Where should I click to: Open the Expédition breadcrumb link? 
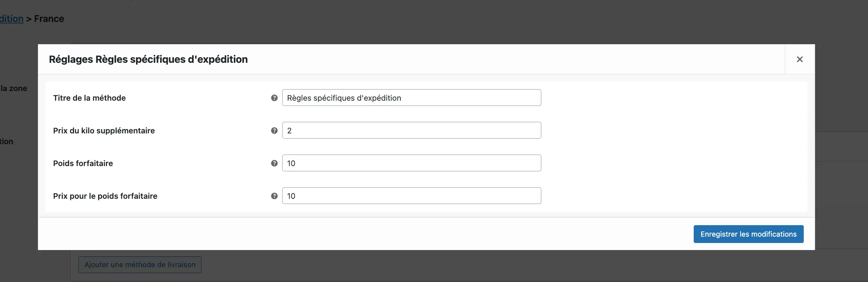(11, 19)
